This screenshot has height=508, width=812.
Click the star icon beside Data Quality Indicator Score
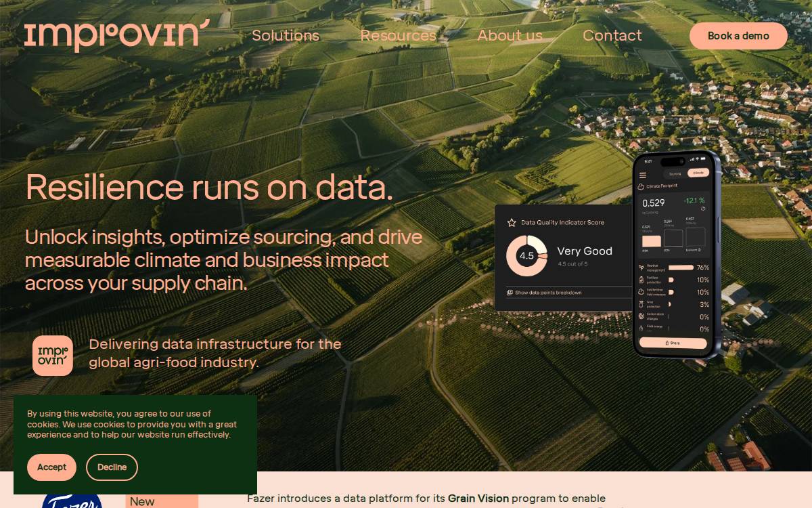click(512, 222)
